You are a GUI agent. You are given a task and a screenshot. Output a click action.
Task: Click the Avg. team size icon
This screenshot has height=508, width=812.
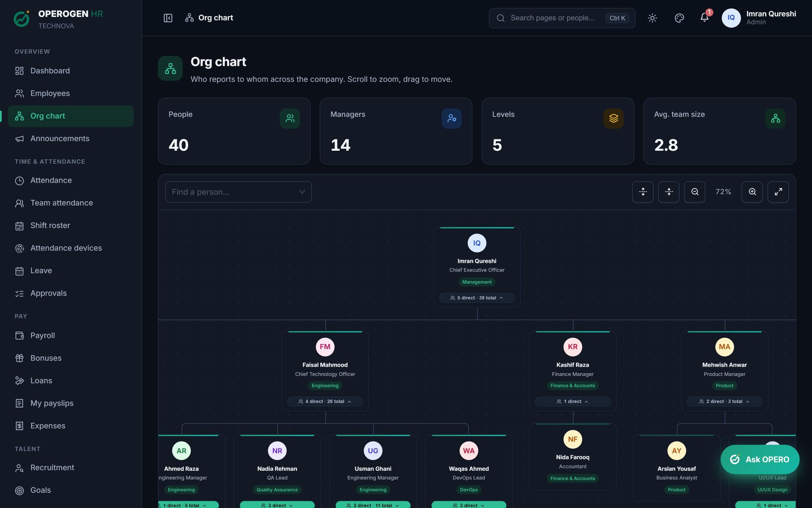[775, 118]
